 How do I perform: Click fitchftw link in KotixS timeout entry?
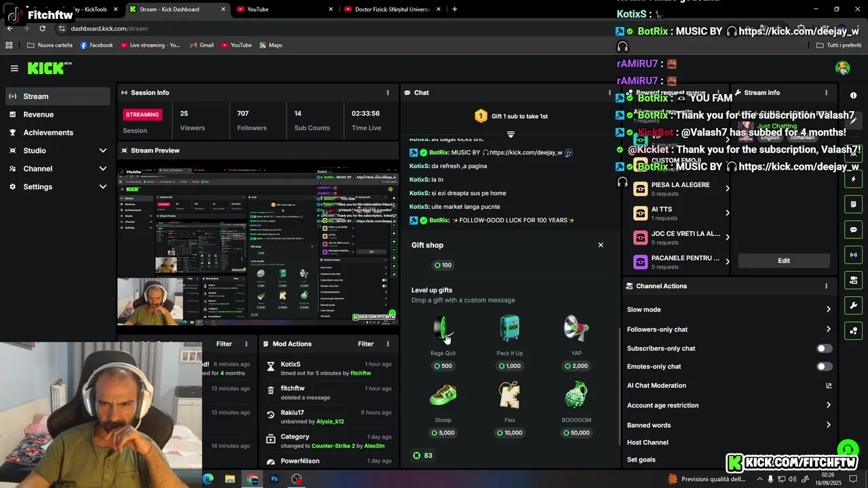click(361, 373)
